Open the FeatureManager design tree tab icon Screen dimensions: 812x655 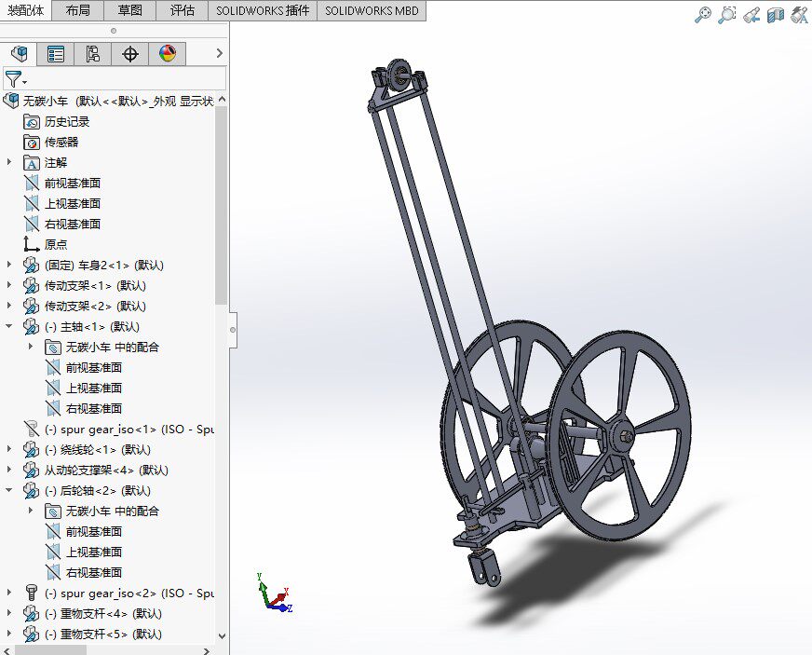tap(19, 53)
